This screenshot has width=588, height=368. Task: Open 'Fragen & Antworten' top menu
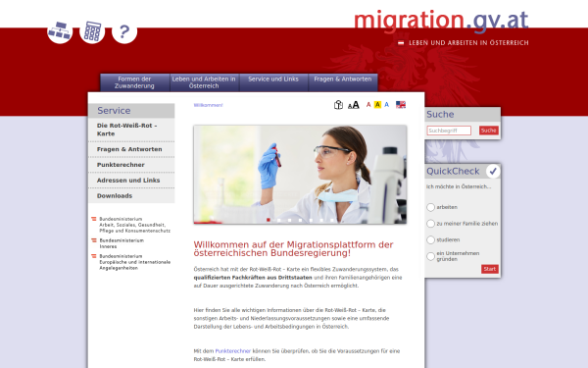pos(343,82)
